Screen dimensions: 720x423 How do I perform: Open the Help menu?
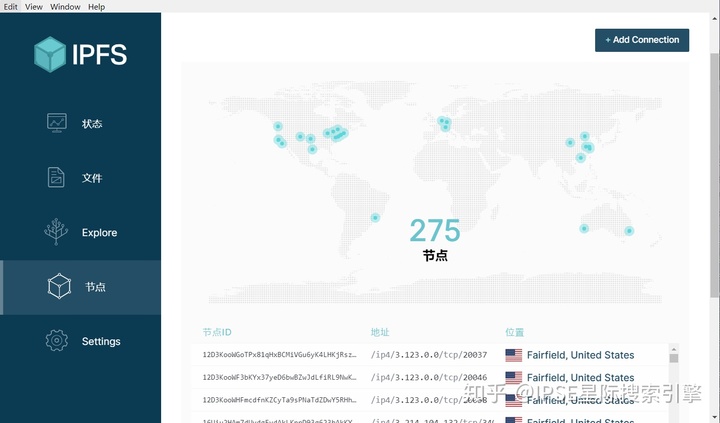pyautogui.click(x=96, y=6)
